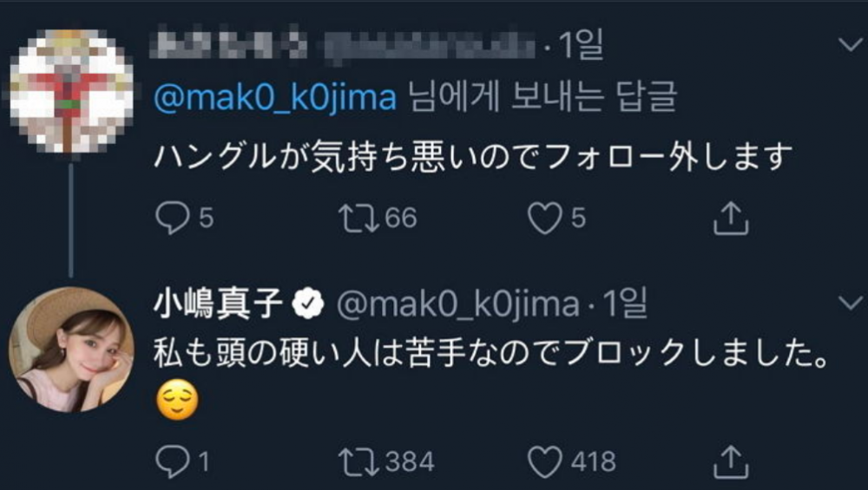The width and height of the screenshot is (868, 490).
Task: Like the tweet with 418 likes
Action: (544, 461)
